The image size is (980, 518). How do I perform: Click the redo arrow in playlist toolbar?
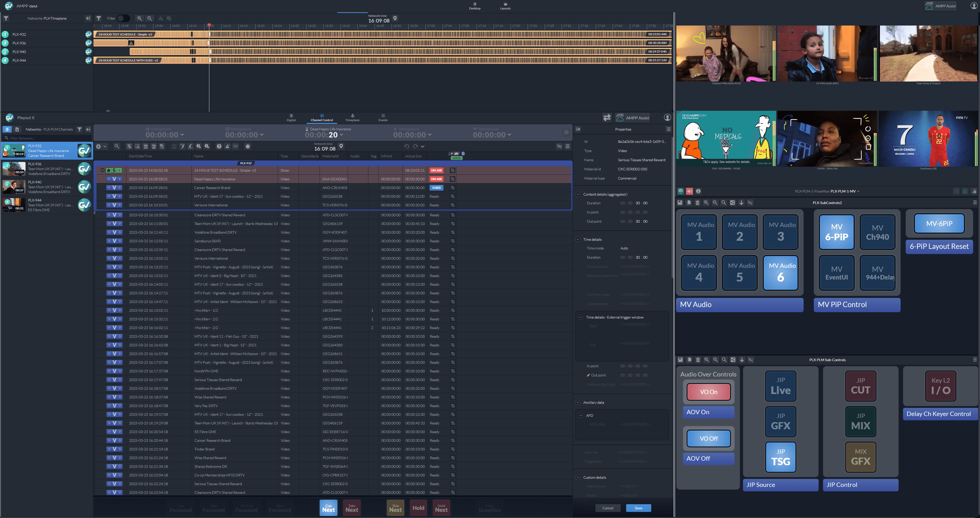415,146
